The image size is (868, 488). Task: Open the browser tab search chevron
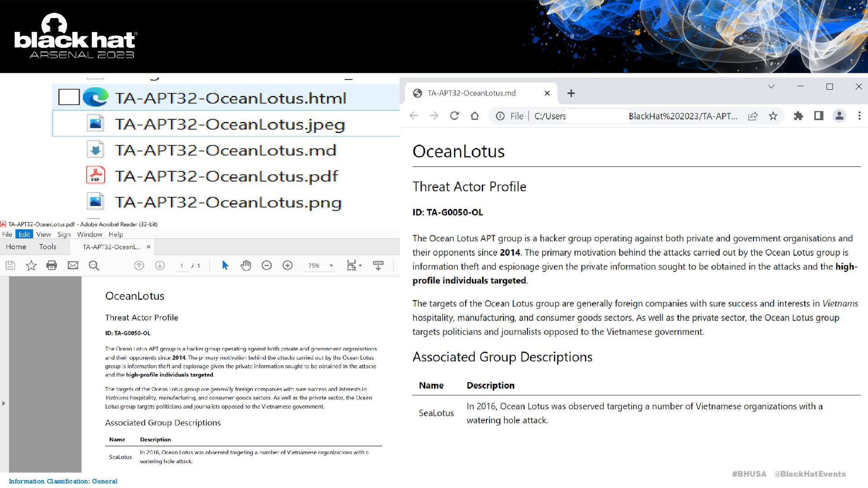tap(772, 86)
